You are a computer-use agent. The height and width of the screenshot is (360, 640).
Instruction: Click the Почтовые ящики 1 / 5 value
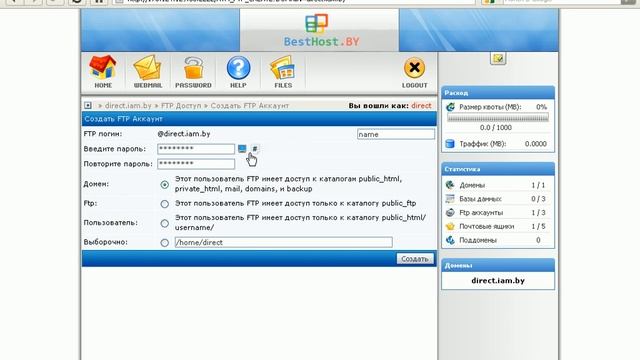coord(538,226)
